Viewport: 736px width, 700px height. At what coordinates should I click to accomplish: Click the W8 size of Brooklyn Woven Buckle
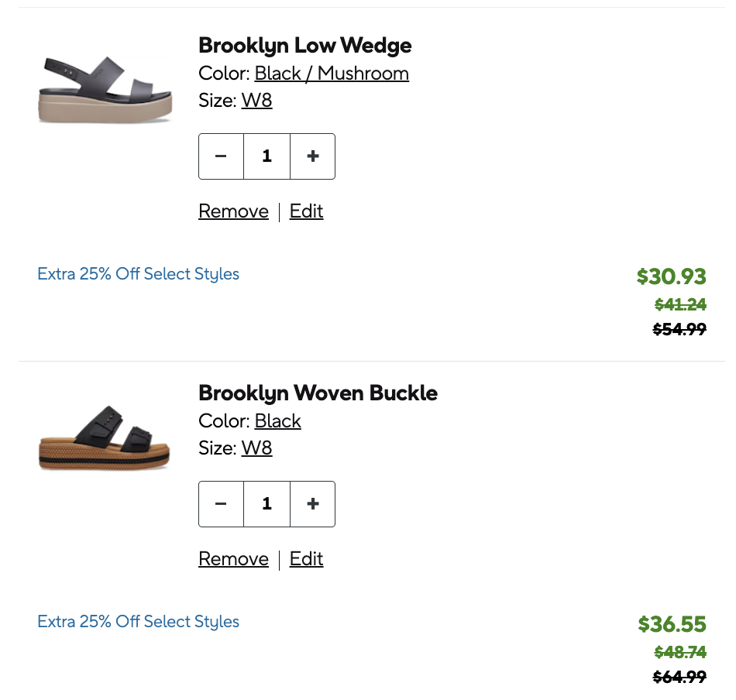[256, 448]
